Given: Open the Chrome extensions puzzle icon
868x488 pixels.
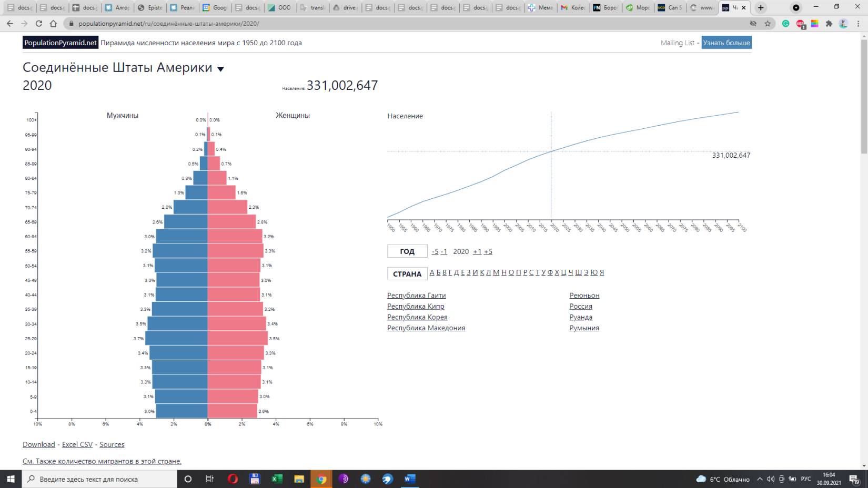Looking at the screenshot, I should (x=829, y=24).
